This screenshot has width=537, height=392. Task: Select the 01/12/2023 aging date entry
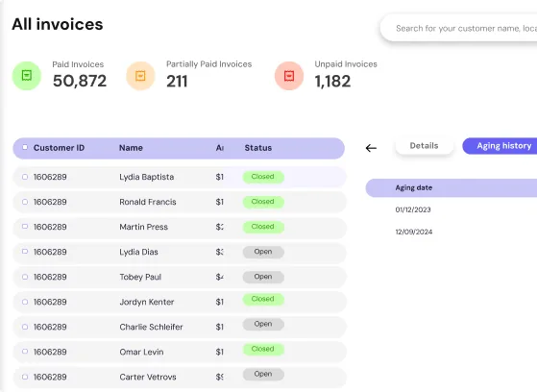[x=413, y=209]
